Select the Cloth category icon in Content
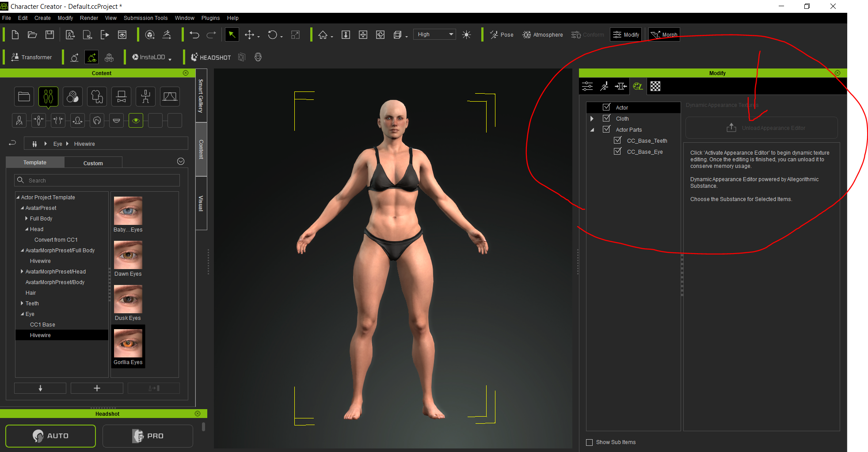This screenshot has width=868, height=452. click(x=97, y=96)
